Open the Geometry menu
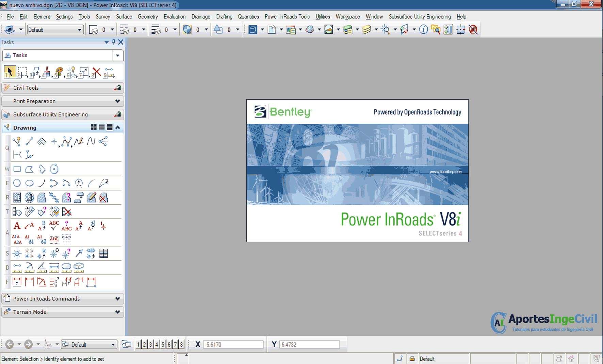The height and width of the screenshot is (364, 603). tap(147, 17)
